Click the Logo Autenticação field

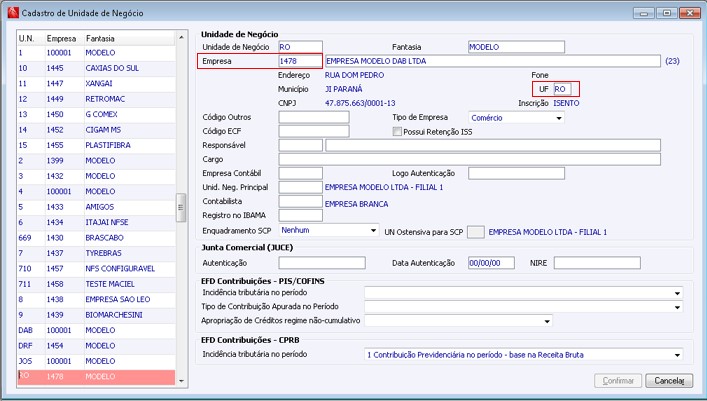pos(516,173)
